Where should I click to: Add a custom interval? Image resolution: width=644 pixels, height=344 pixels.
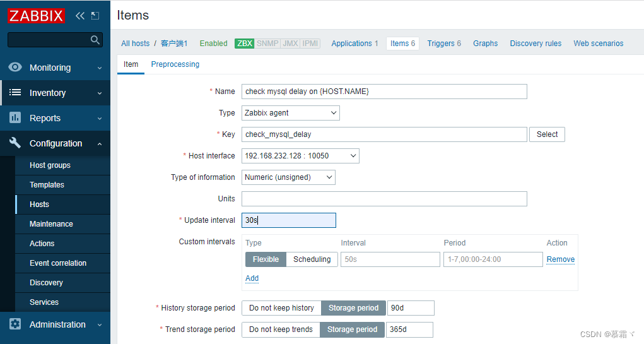[252, 278]
